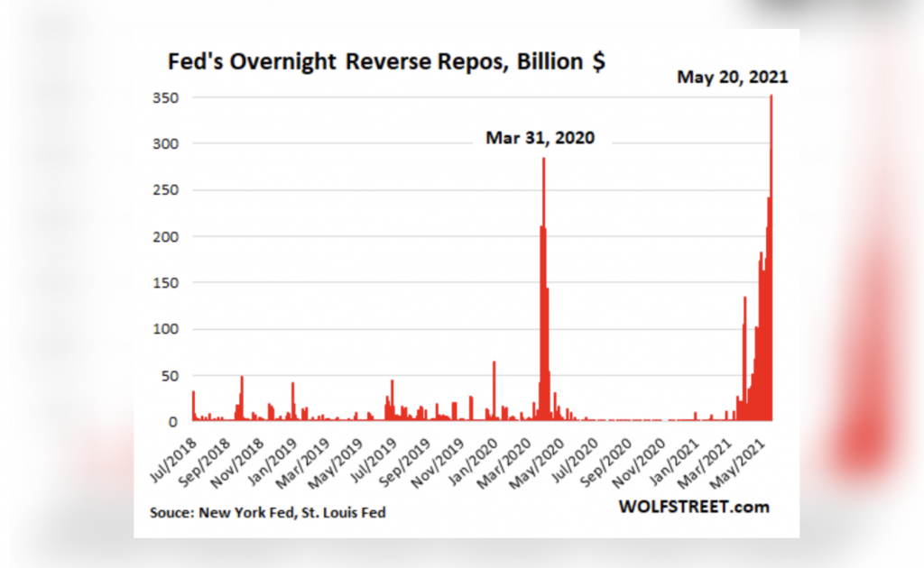Screen dimensions: 924x568
Task: Select the 50 y-axis label
Action: 172,375
